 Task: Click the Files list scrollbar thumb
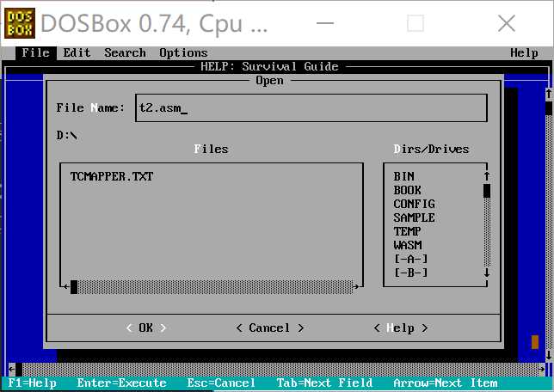point(74,287)
